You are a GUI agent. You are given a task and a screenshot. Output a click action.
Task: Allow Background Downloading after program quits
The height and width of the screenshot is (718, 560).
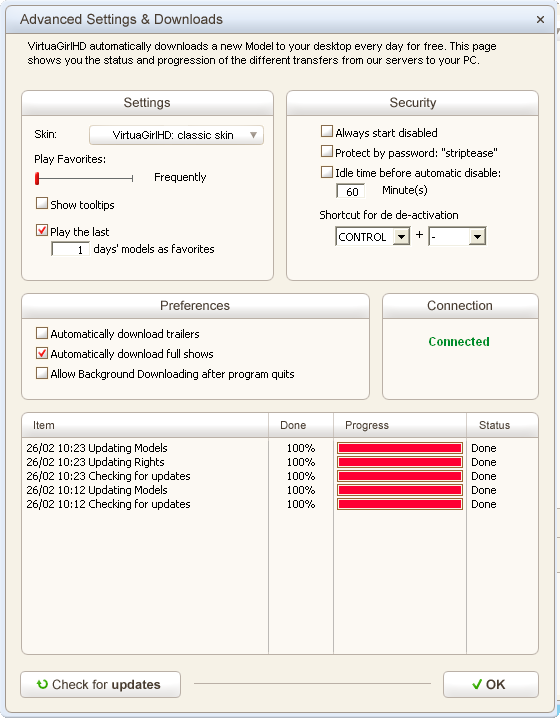(42, 373)
